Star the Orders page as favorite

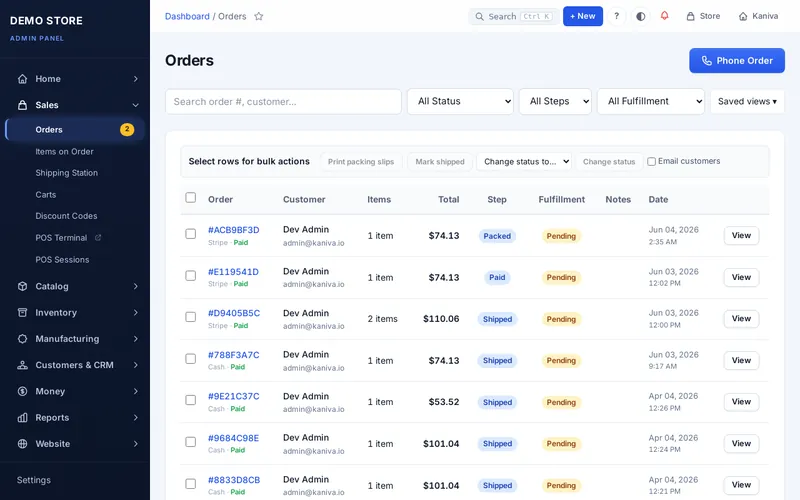(x=259, y=16)
